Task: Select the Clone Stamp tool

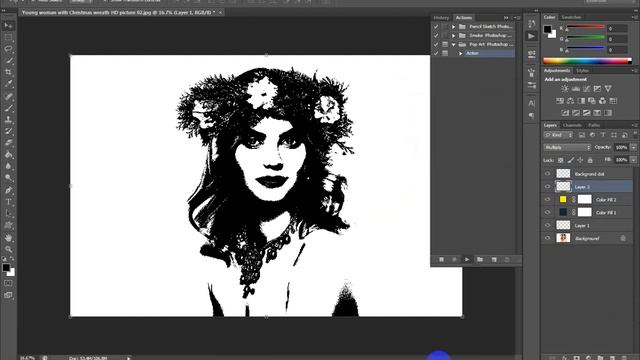Action: (8, 120)
